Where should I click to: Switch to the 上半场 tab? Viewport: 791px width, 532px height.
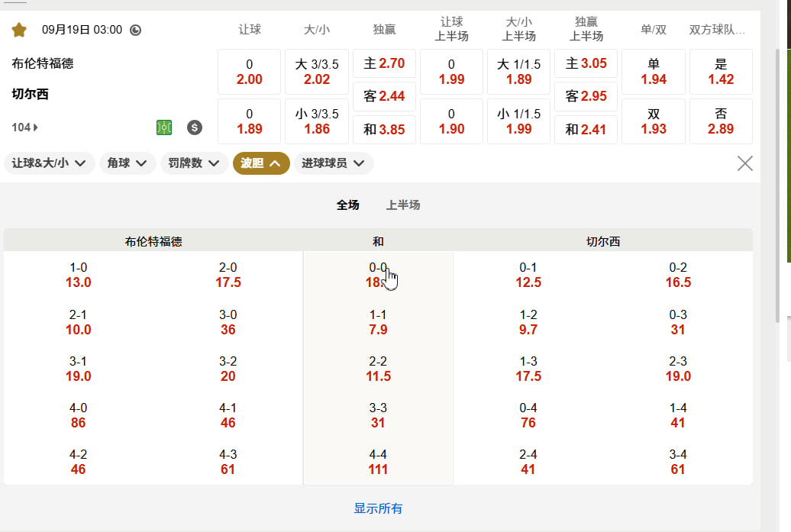tap(403, 205)
